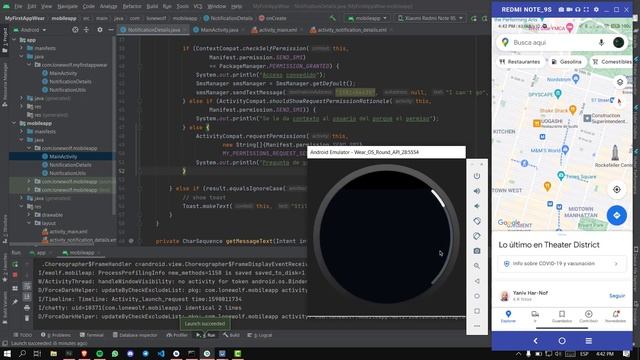Tap the Seguir link next to Yaniv Har-Nof

pos(617,296)
